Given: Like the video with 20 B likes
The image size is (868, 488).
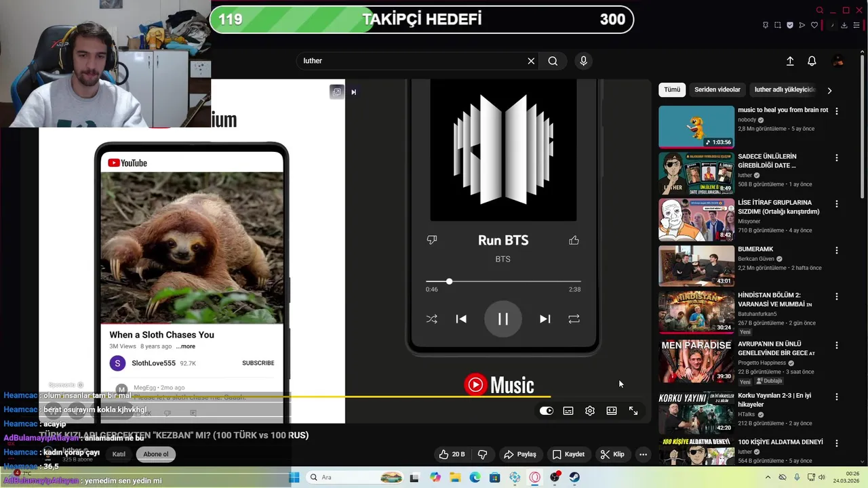Looking at the screenshot, I should (452, 454).
